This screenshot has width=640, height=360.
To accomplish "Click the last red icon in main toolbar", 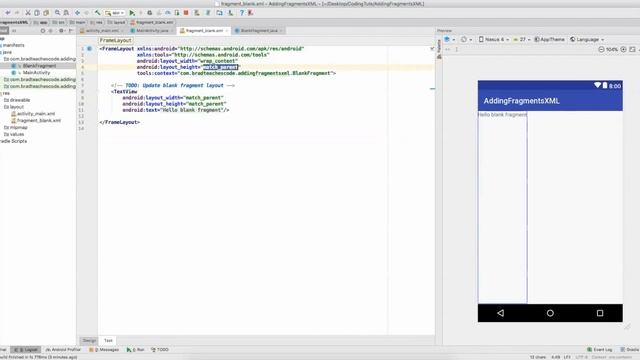I will (x=251, y=13).
